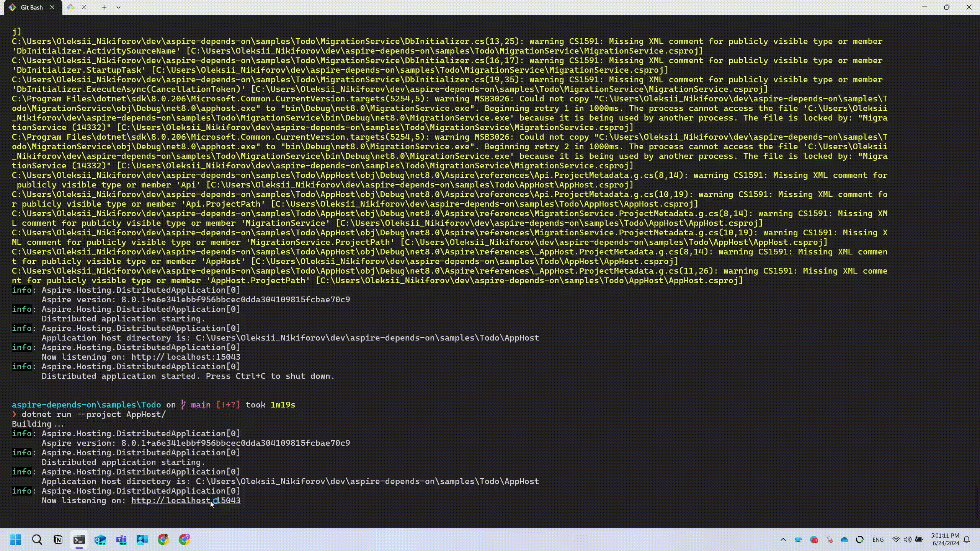The height and width of the screenshot is (551, 980).
Task: Close the Git Bash tab
Action: pos(52,7)
